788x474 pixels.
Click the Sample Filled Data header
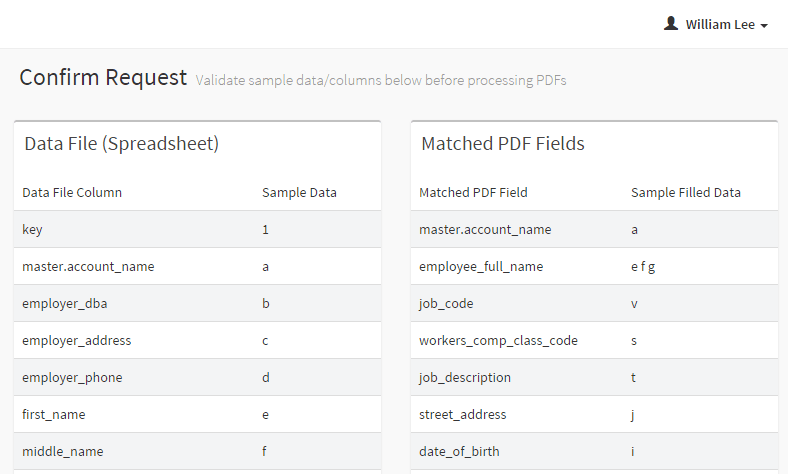pyautogui.click(x=685, y=193)
